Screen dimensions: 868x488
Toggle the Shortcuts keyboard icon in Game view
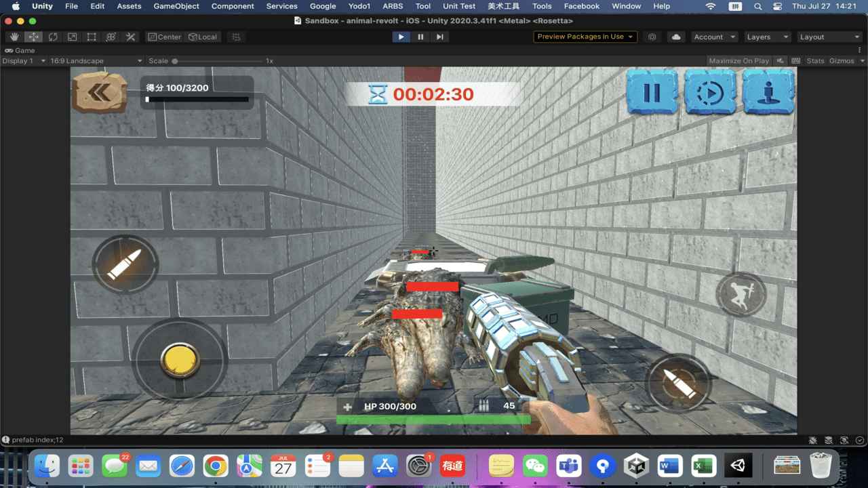pos(796,60)
